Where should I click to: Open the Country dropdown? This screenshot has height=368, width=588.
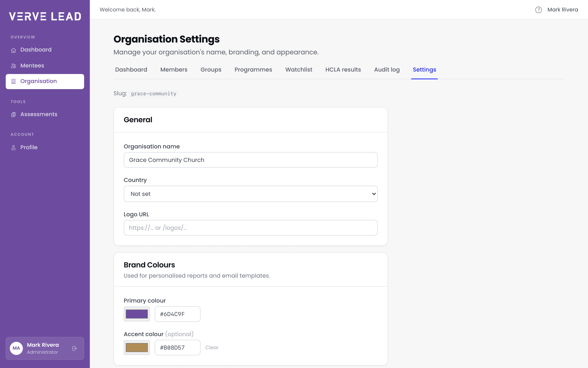[251, 194]
